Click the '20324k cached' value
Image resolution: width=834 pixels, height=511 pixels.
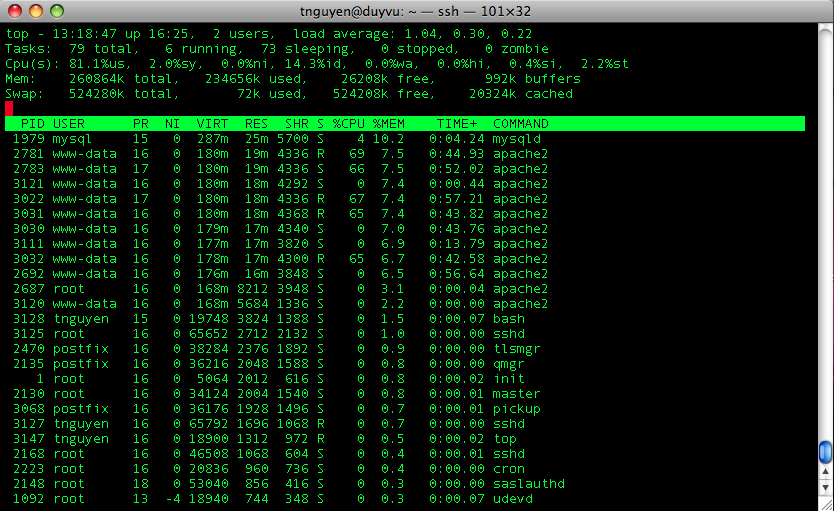(521, 94)
